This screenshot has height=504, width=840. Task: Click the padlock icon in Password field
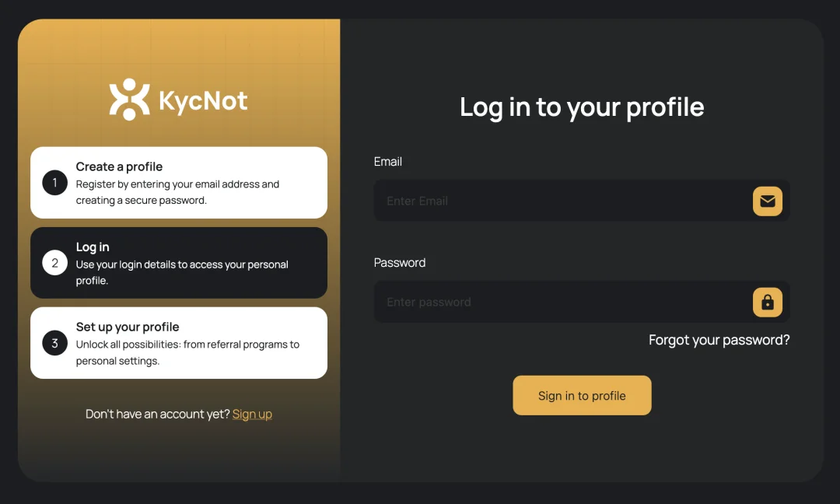[767, 302]
